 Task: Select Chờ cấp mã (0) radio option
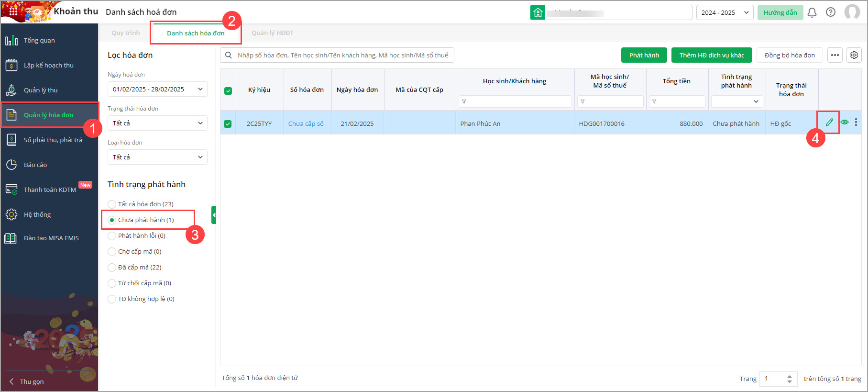pos(112,252)
